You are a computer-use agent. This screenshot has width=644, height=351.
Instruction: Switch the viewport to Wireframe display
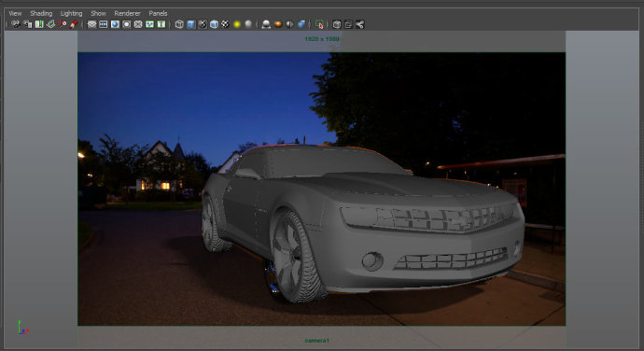pyautogui.click(x=179, y=24)
